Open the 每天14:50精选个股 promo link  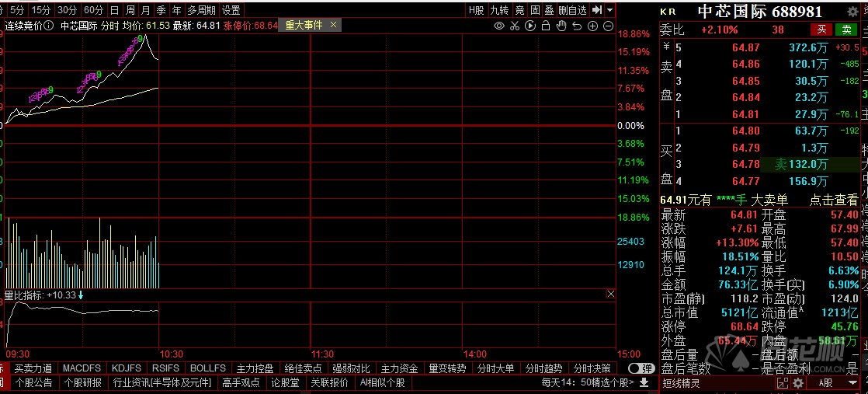click(587, 382)
